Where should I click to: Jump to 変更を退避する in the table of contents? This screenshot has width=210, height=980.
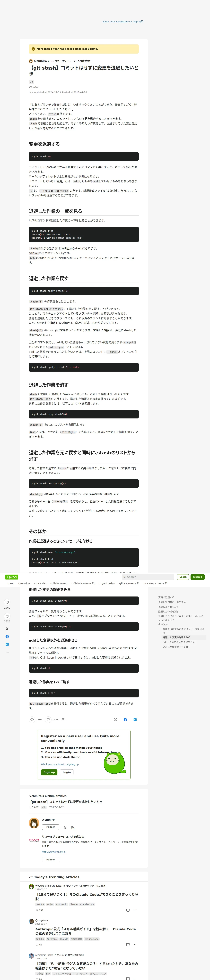[x=166, y=597]
